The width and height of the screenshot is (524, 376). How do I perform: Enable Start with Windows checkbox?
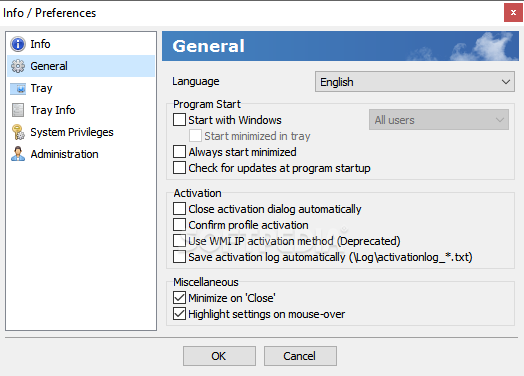point(179,120)
